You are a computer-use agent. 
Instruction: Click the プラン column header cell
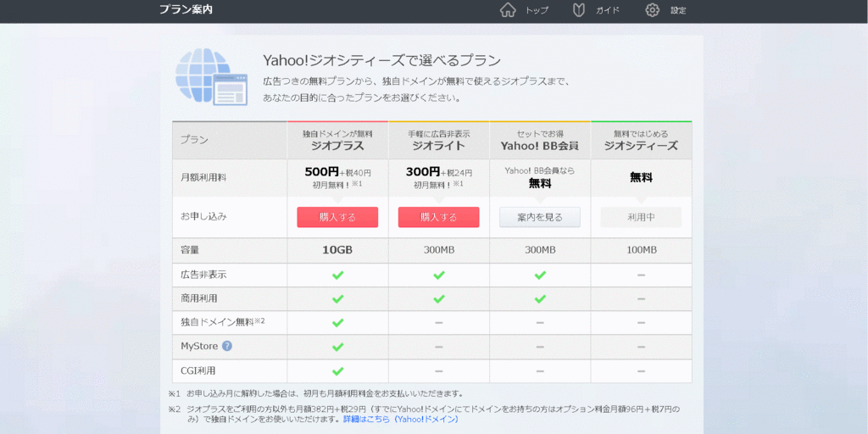(x=230, y=141)
